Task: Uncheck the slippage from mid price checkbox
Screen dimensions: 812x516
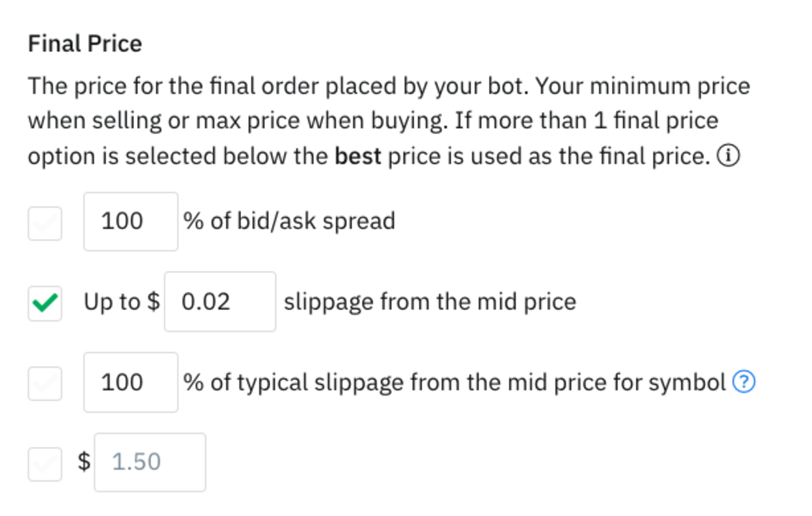Action: 45,303
